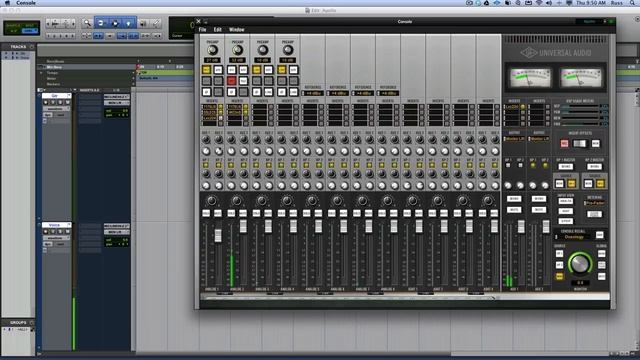Select MIX as monitor source
The height and width of the screenshot is (360, 640).
tap(559, 277)
